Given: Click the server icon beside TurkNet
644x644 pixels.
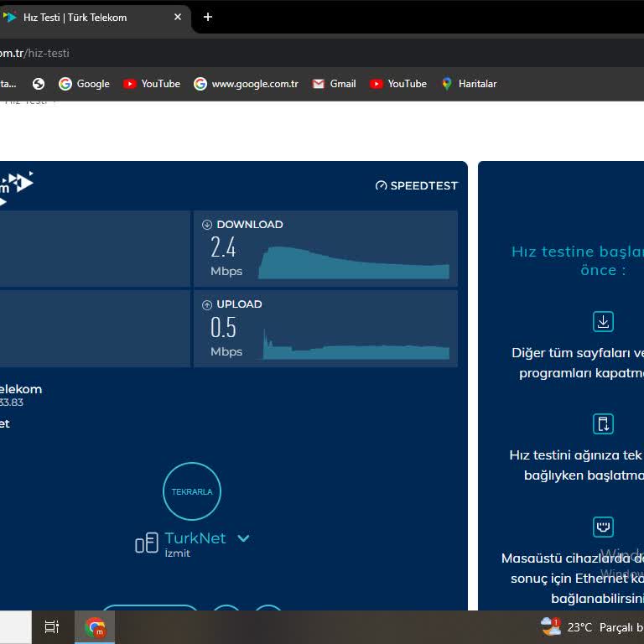Looking at the screenshot, I should coord(146,543).
